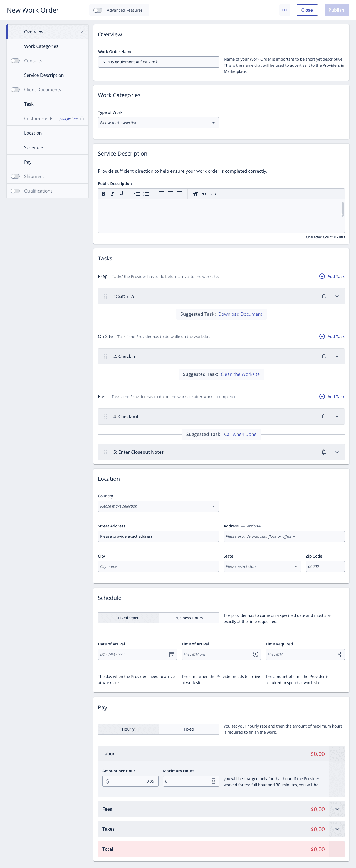Click bell icon on Enter Closeout Notes
Screen dimensions: 356x868
coord(324,452)
